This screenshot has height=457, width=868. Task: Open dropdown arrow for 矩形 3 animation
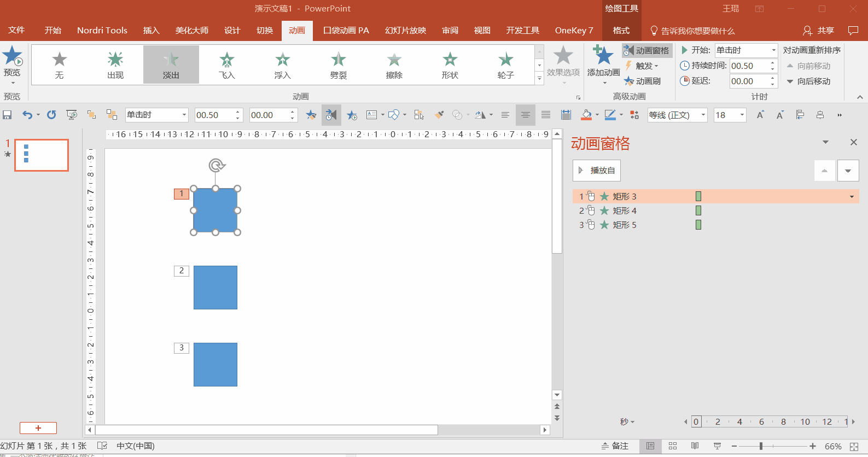(852, 197)
